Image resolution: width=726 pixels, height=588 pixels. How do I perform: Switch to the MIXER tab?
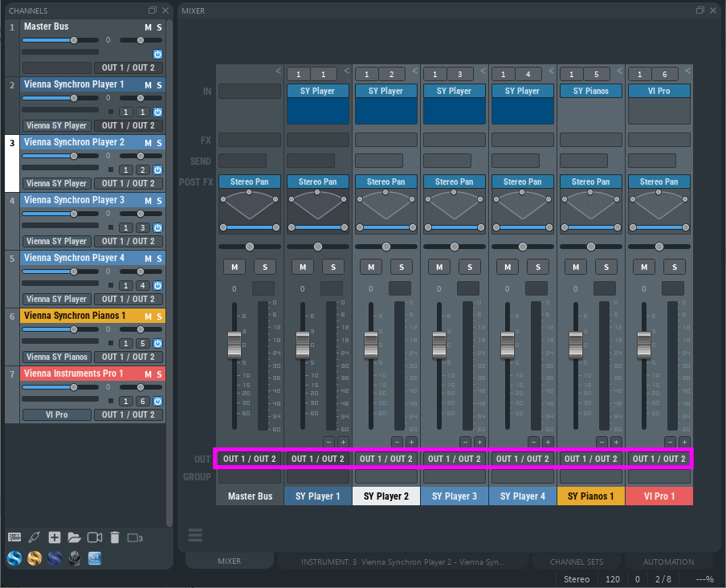229,561
